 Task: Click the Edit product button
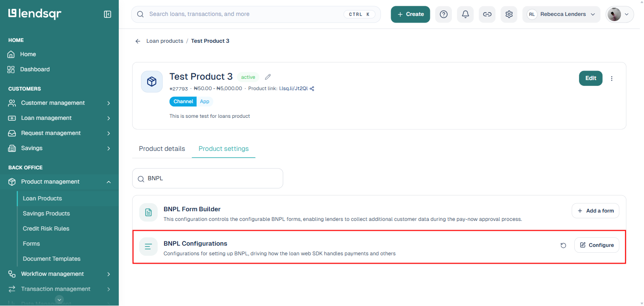(x=591, y=78)
